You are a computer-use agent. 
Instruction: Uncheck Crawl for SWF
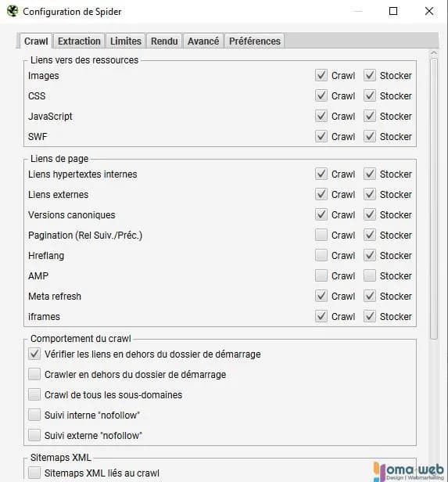click(x=321, y=136)
